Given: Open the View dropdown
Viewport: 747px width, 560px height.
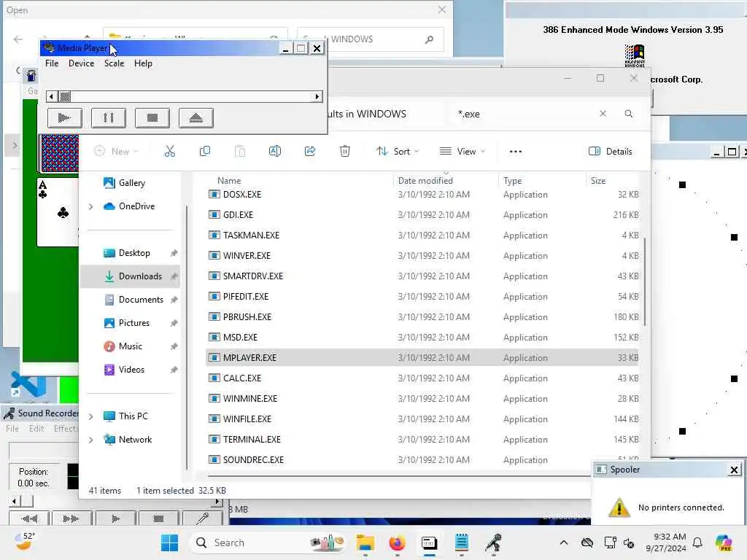Looking at the screenshot, I should click(462, 152).
